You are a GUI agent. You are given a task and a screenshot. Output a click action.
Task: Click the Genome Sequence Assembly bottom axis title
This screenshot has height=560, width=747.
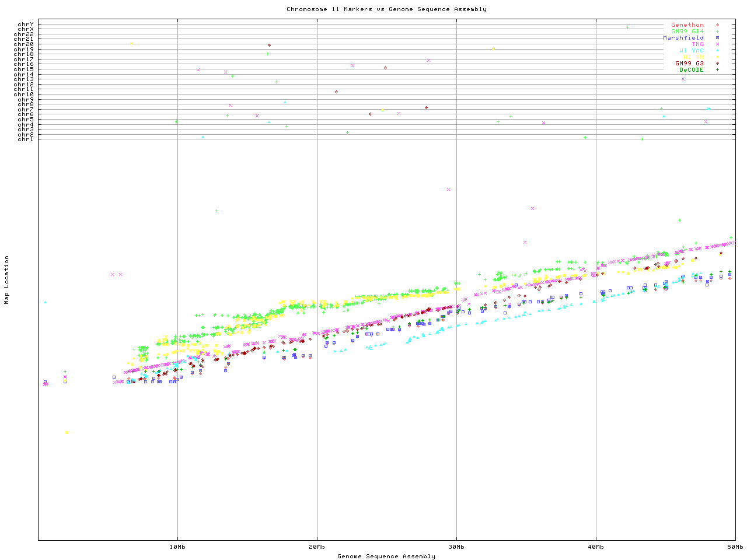click(386, 556)
